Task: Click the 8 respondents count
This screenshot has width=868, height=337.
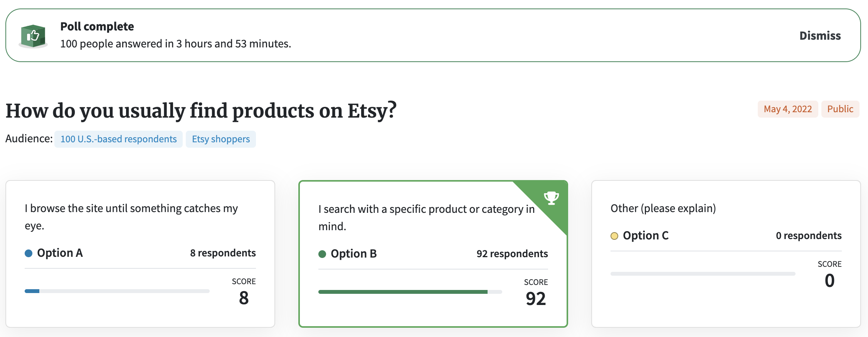Action: [223, 253]
